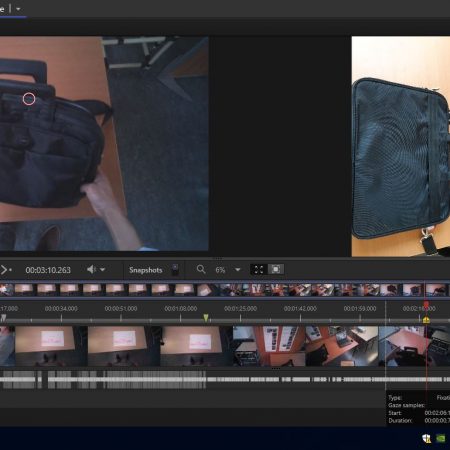Viewport: 450px width, 450px height.
Task: Open NVIDIA tray icon
Action: click(441, 438)
